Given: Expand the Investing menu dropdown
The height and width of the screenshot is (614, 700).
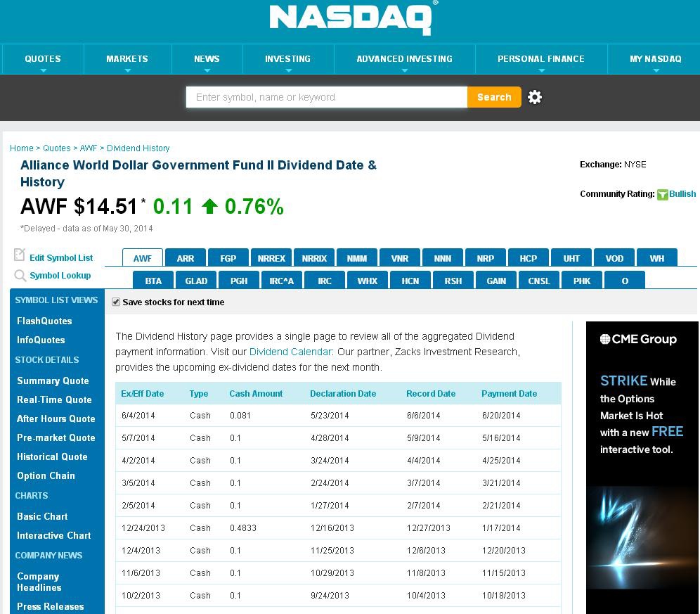Looking at the screenshot, I should 288,59.
